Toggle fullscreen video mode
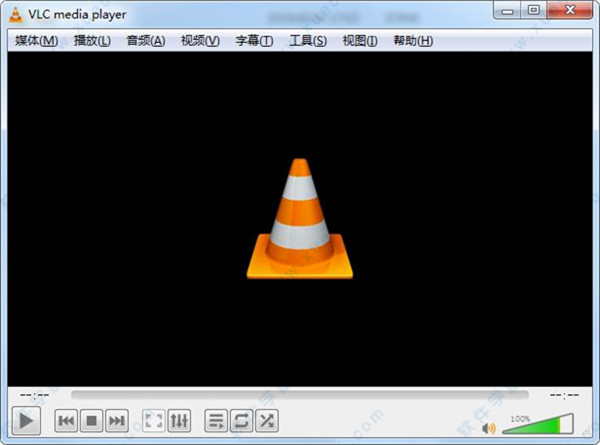 [x=154, y=421]
